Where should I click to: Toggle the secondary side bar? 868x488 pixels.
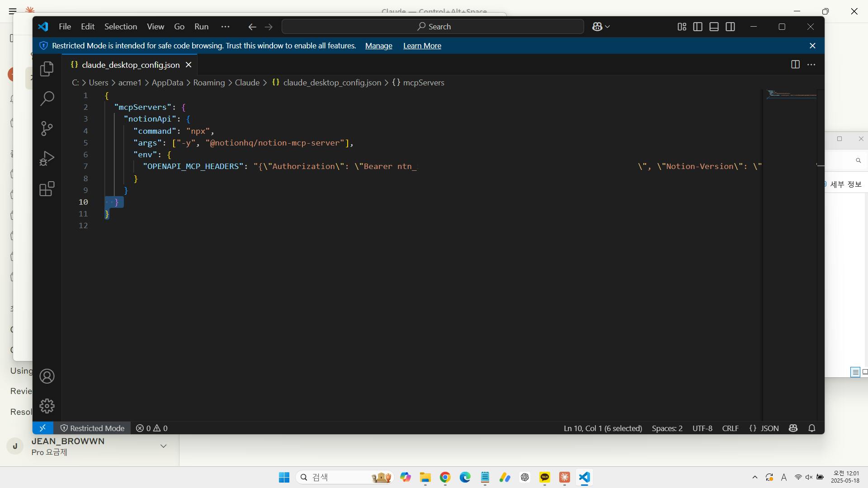click(x=730, y=27)
